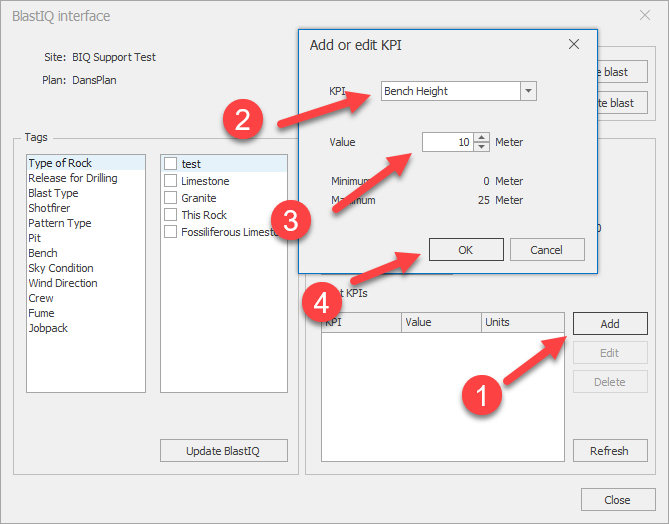Tick the Limestone checkbox

coord(171,180)
